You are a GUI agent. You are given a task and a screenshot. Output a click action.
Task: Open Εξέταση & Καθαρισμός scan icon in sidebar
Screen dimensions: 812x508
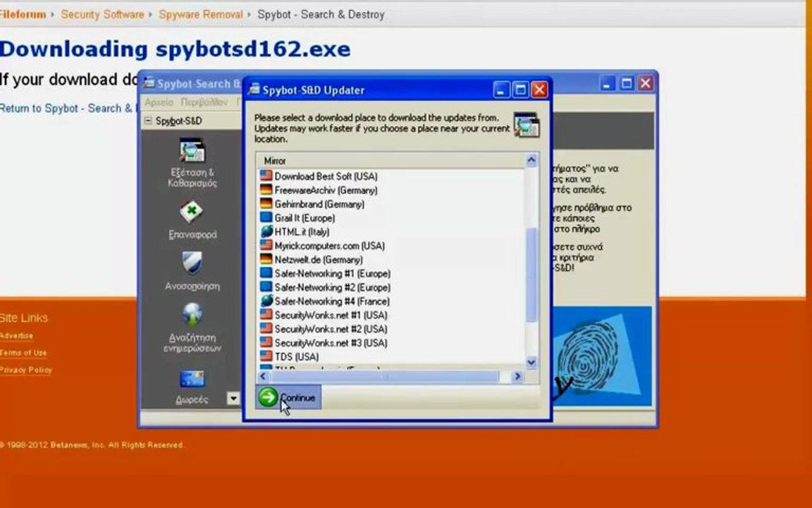192,151
